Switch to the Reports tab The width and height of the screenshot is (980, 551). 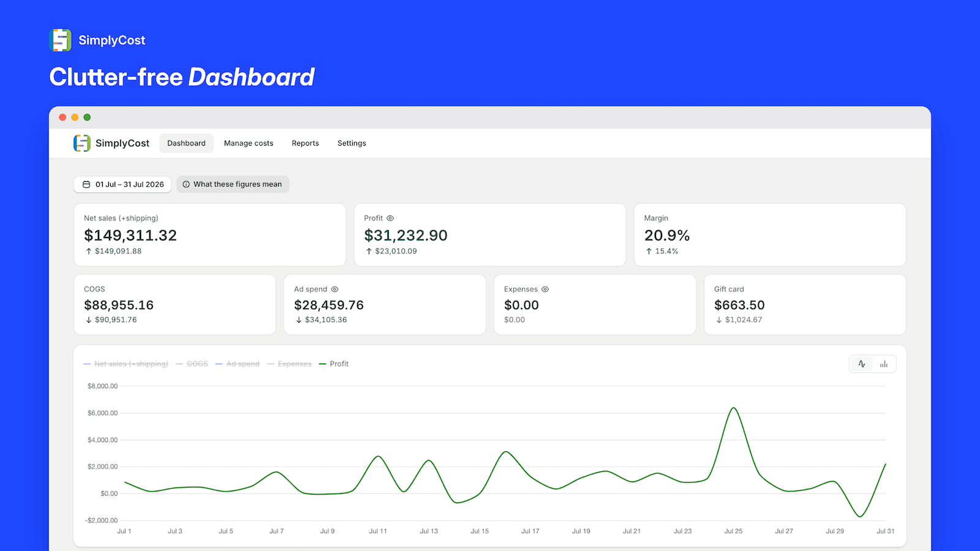(305, 143)
